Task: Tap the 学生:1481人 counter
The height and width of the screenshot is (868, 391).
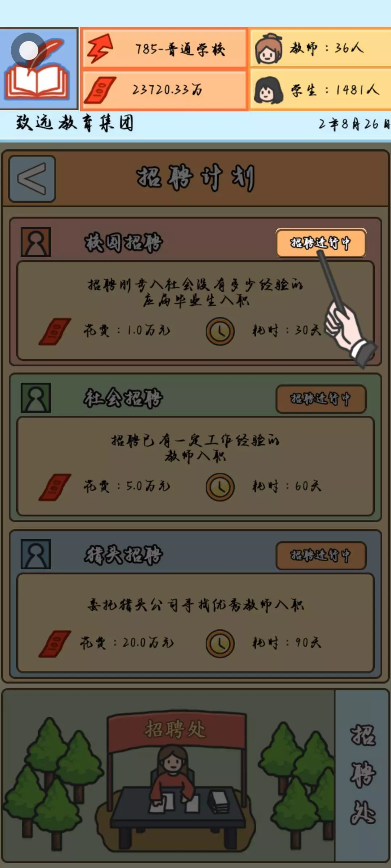Action: coord(335,90)
